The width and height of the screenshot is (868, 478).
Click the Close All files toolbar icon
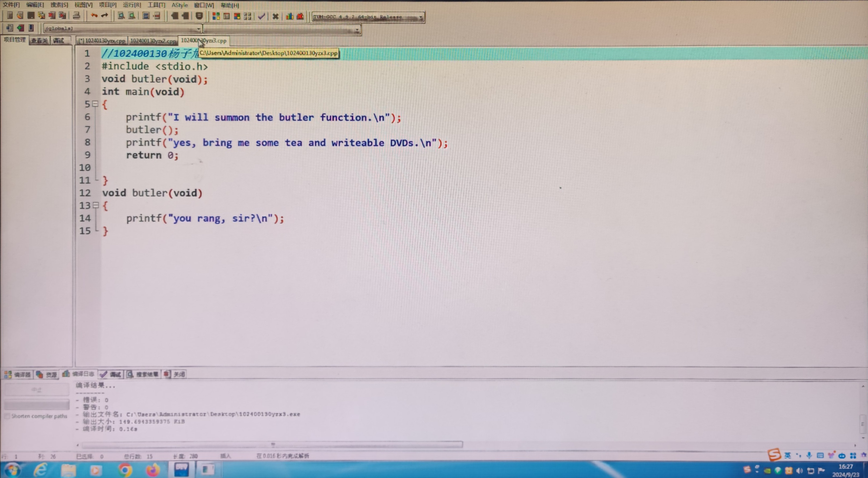point(62,16)
